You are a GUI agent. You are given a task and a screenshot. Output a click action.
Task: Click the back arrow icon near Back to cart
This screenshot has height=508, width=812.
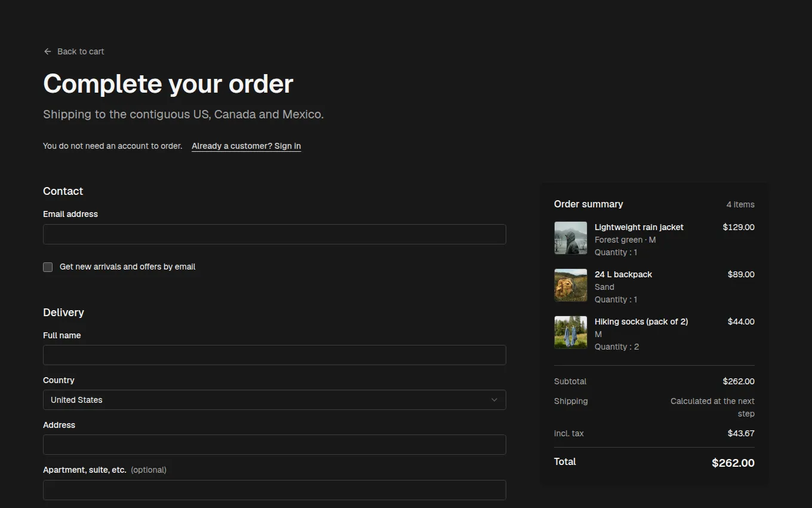(48, 51)
